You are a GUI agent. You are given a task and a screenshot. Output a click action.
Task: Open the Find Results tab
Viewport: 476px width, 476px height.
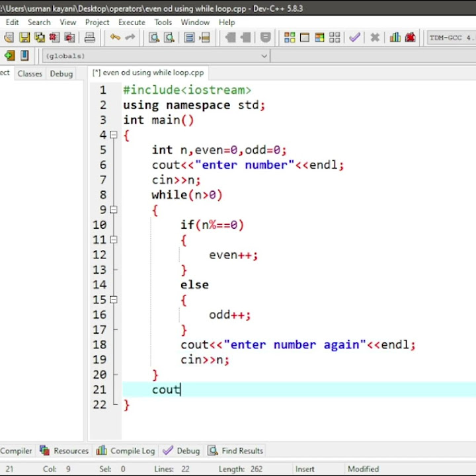235,451
